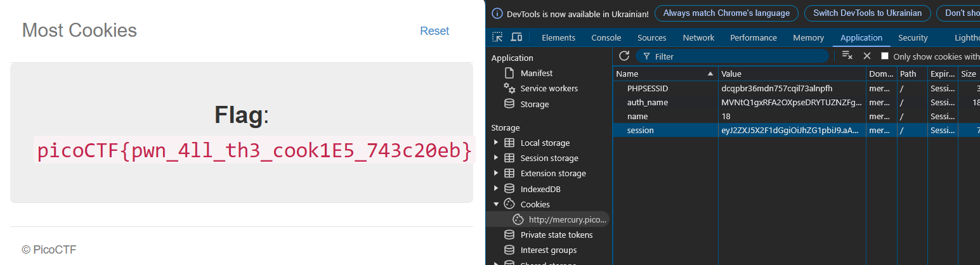Image resolution: width=980 pixels, height=265 pixels.
Task: Delete selected cookie with X icon
Action: (867, 56)
